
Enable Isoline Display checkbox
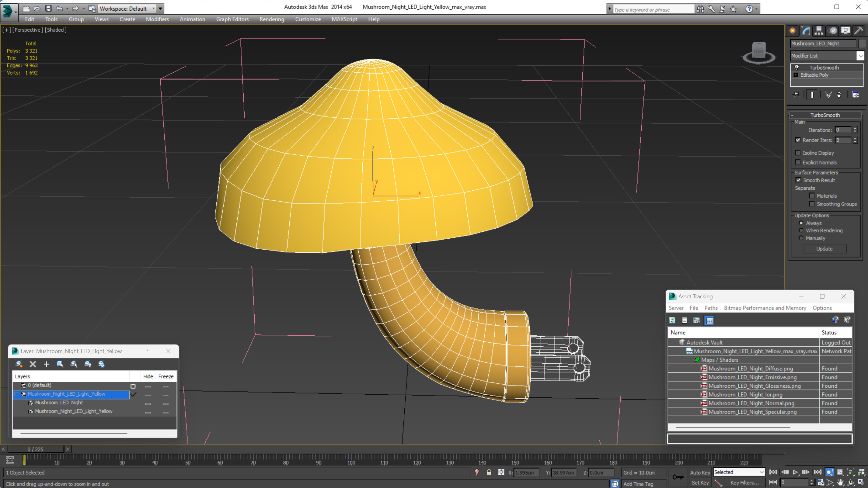798,153
